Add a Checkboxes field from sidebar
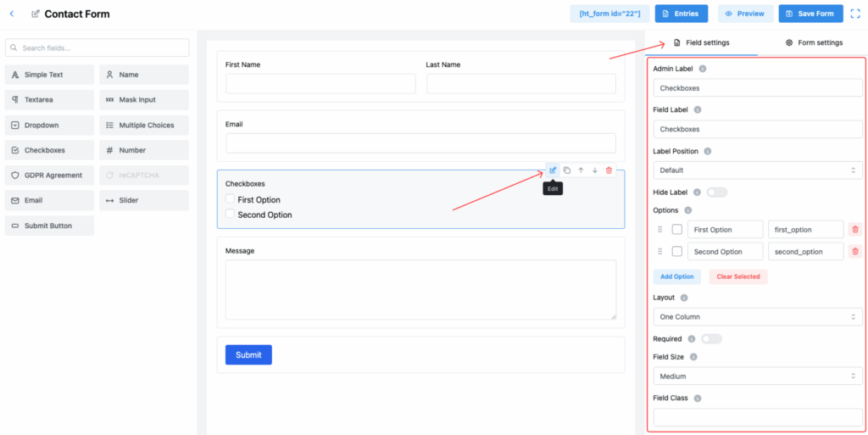Screen dimensions: 868x435 pos(49,150)
